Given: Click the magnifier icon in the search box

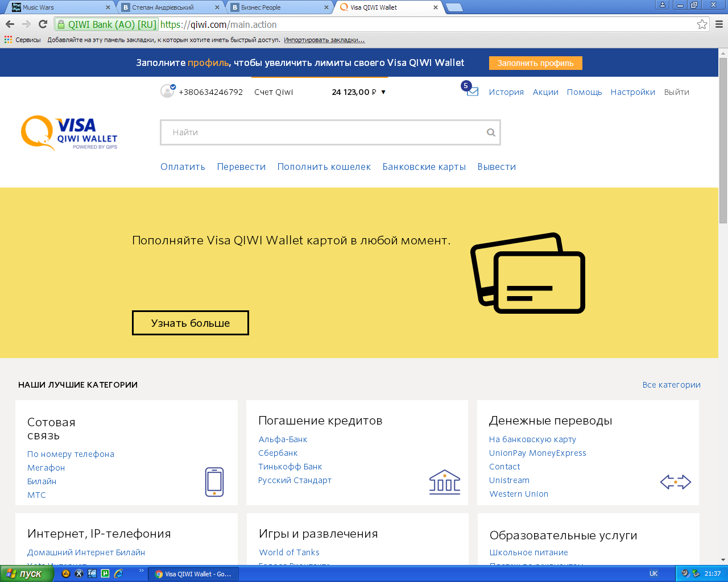Looking at the screenshot, I should 491,132.
